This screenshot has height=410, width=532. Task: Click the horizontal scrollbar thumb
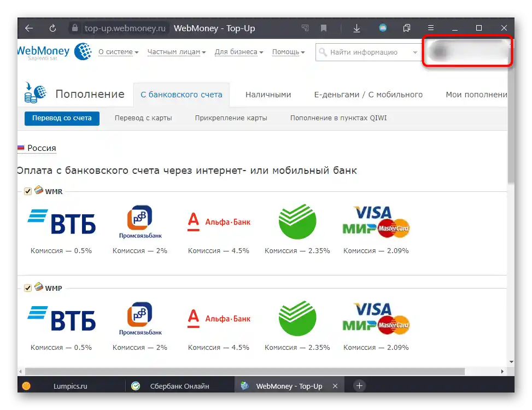tap(244, 371)
